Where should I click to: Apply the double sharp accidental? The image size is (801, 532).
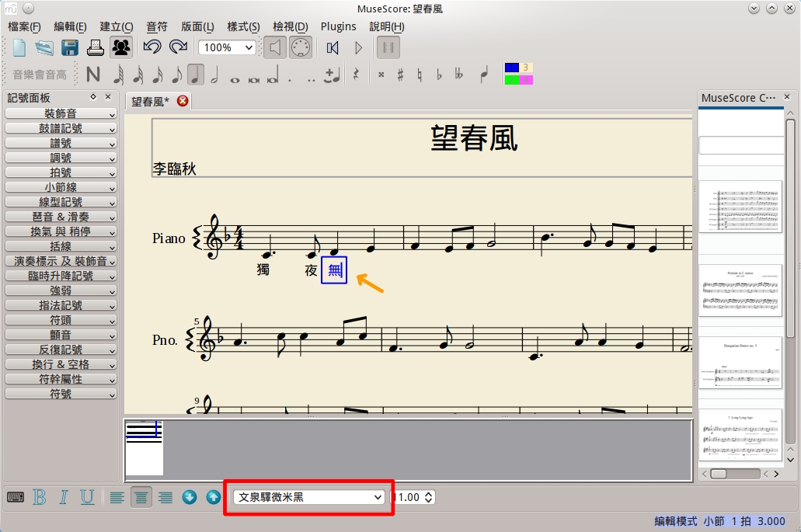pyautogui.click(x=381, y=75)
